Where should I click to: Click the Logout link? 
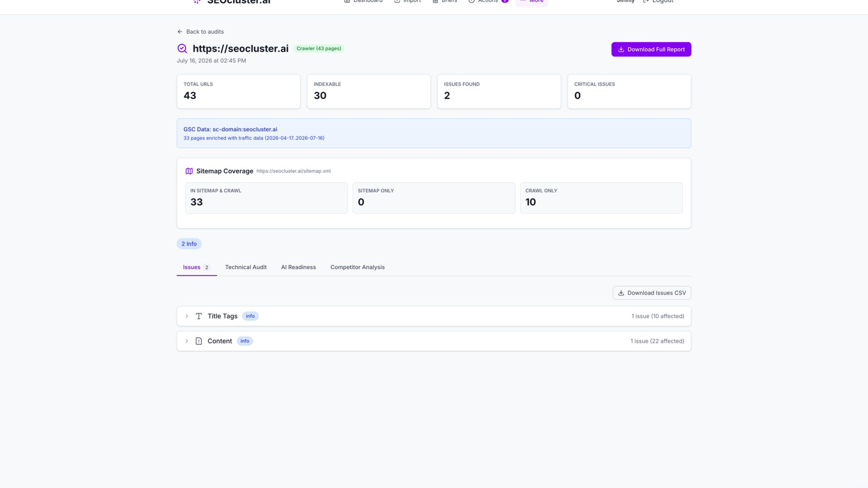[658, 2]
